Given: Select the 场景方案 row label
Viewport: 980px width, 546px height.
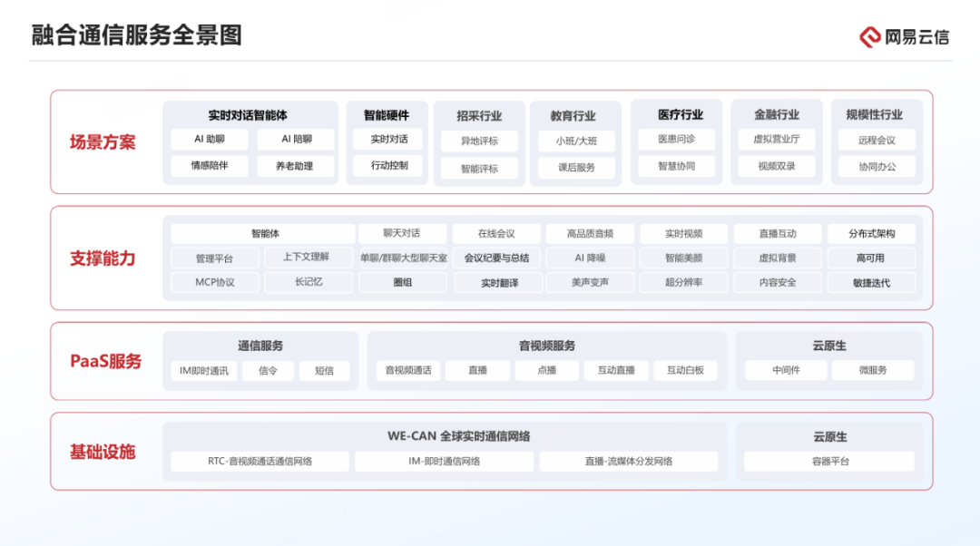Looking at the screenshot, I should [103, 142].
